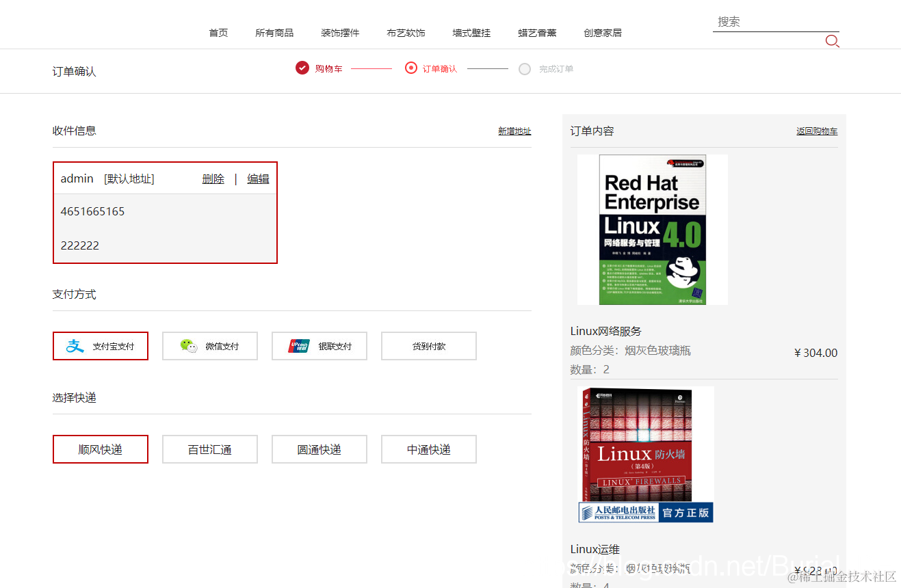Click the 购物车 step label

[x=328, y=69]
